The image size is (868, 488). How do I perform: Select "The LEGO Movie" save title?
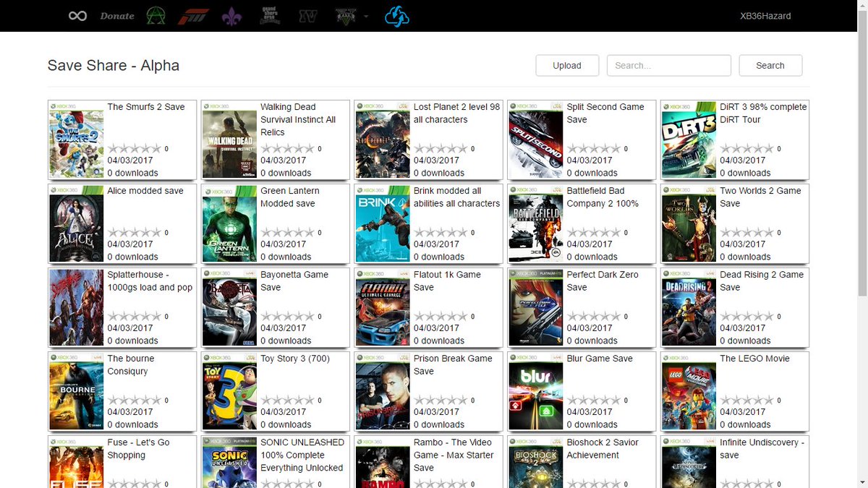coord(754,359)
